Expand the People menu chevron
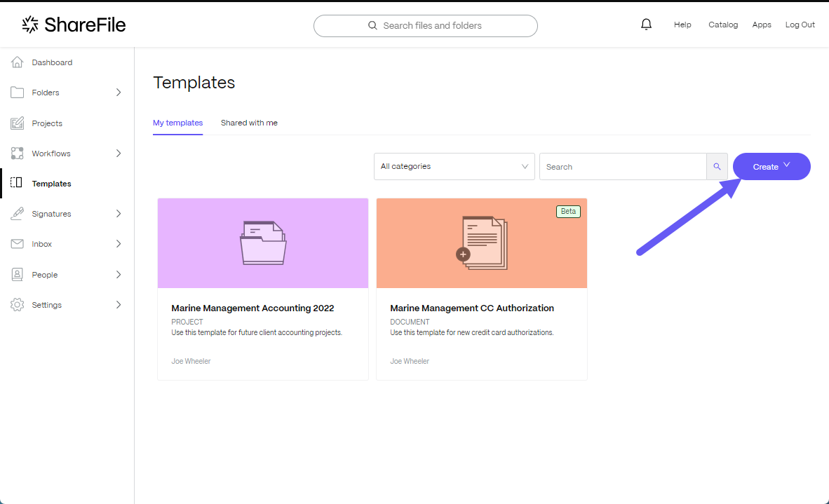Image resolution: width=829 pixels, height=504 pixels. tap(119, 274)
